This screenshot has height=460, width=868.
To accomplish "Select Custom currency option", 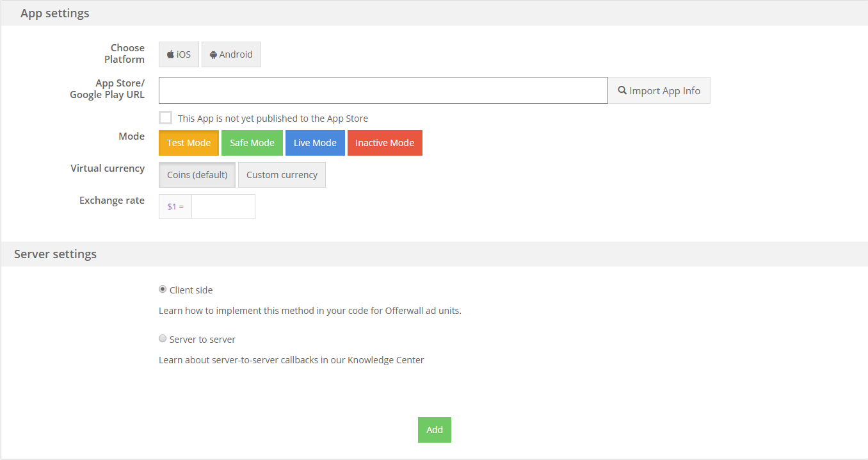I will (282, 175).
